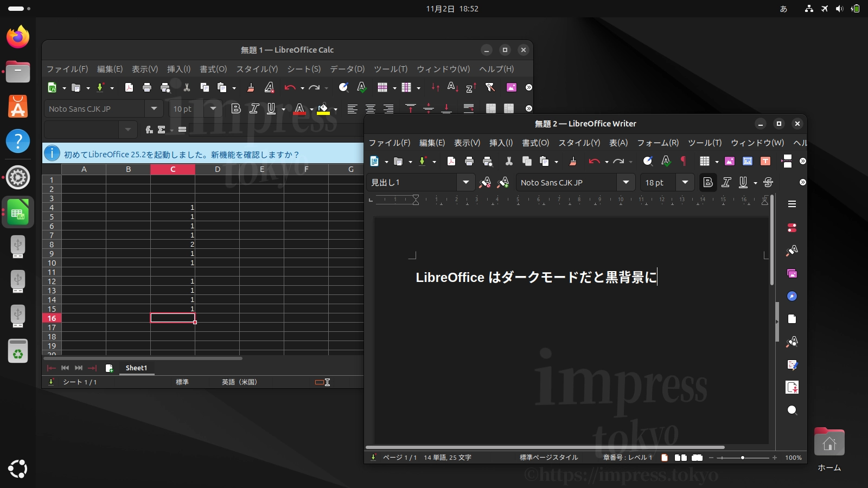Image resolution: width=868 pixels, height=488 pixels.
Task: Open the Function Wizard in Calc
Action: [x=149, y=130]
